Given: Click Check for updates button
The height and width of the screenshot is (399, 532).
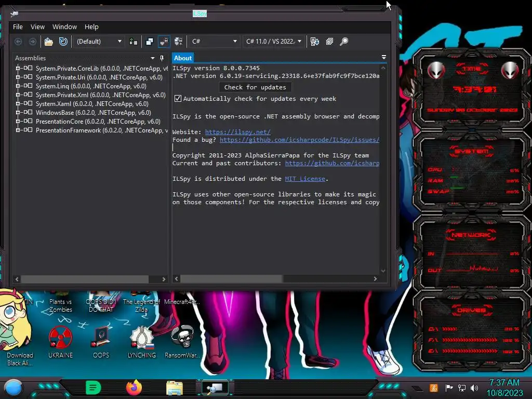Looking at the screenshot, I should tap(255, 87).
